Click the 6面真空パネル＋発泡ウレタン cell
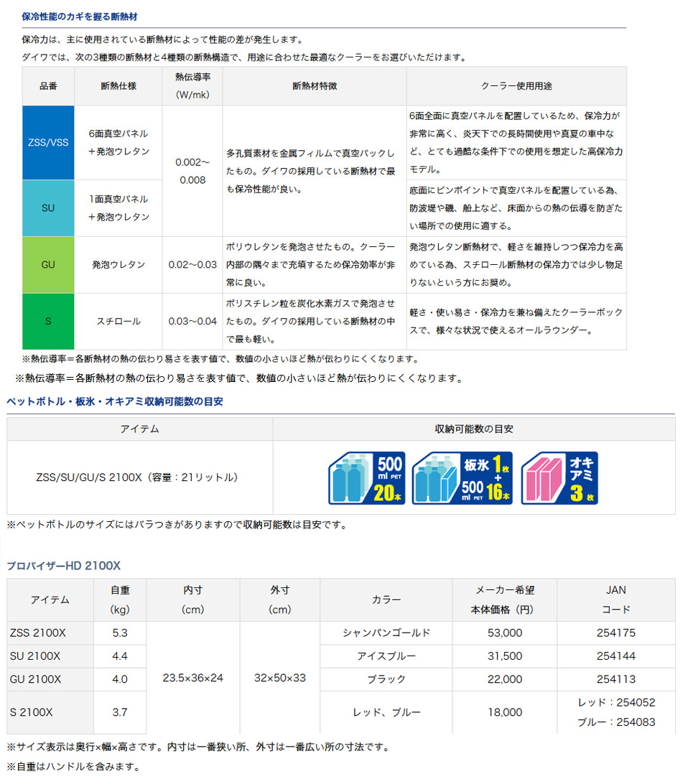The width and height of the screenshot is (688, 784). [x=118, y=142]
